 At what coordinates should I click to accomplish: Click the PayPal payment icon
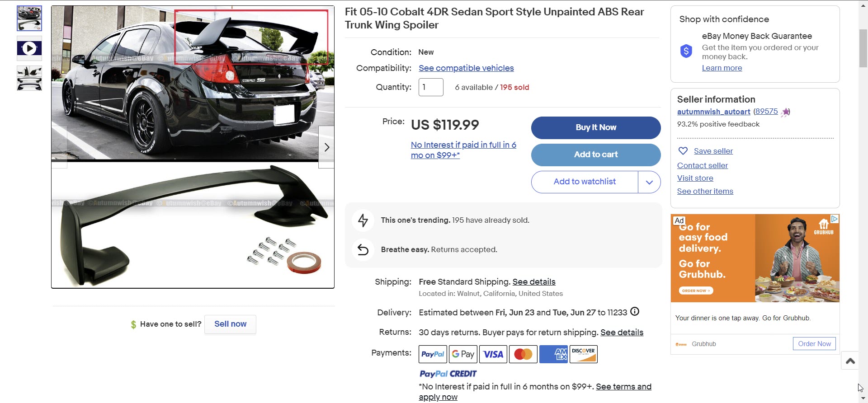[x=433, y=354]
